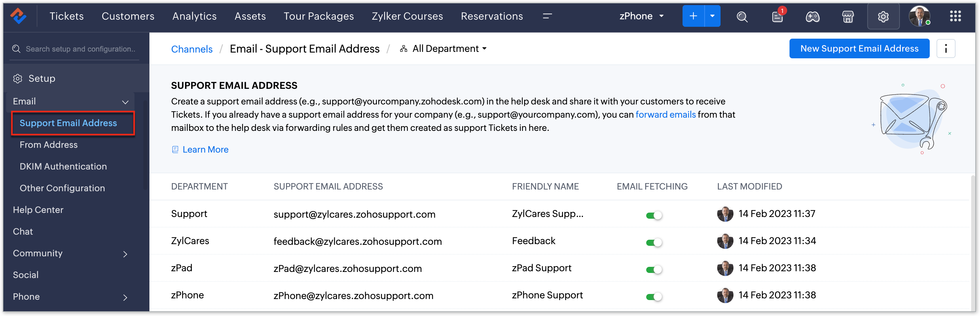This screenshot has width=980, height=316.
Task: Click the department hierarchy icon
Action: (404, 48)
